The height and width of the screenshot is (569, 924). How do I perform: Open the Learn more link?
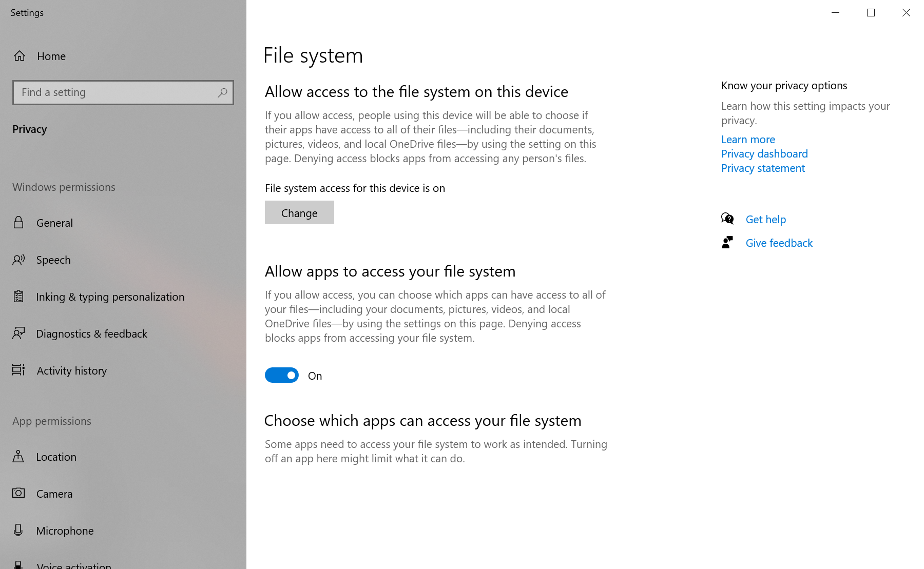click(x=748, y=139)
